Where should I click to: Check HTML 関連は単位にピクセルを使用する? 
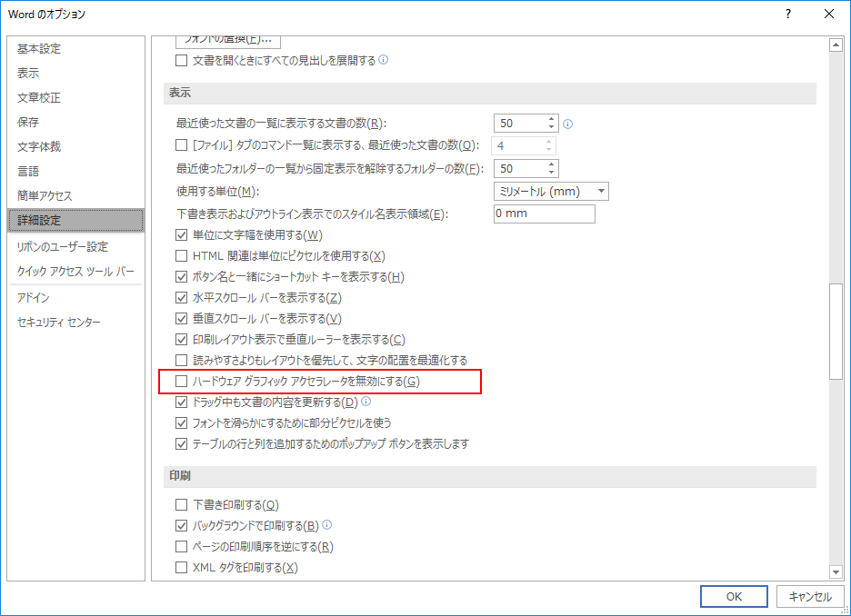(x=181, y=256)
